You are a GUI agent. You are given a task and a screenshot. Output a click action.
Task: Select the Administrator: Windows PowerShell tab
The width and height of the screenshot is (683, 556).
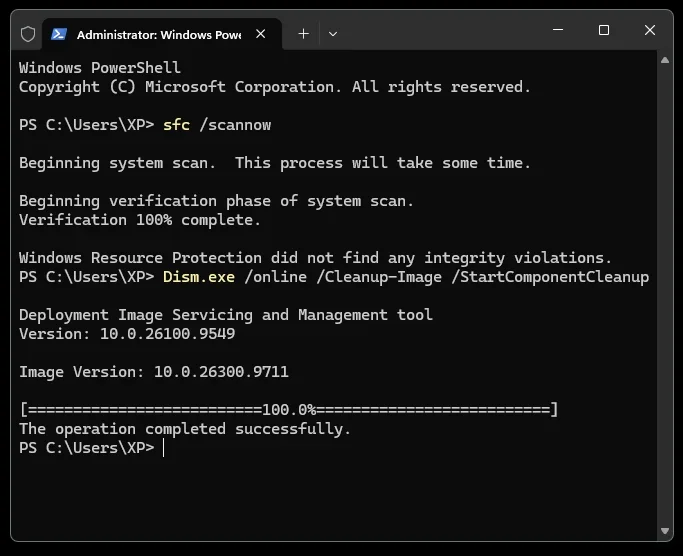[162, 34]
